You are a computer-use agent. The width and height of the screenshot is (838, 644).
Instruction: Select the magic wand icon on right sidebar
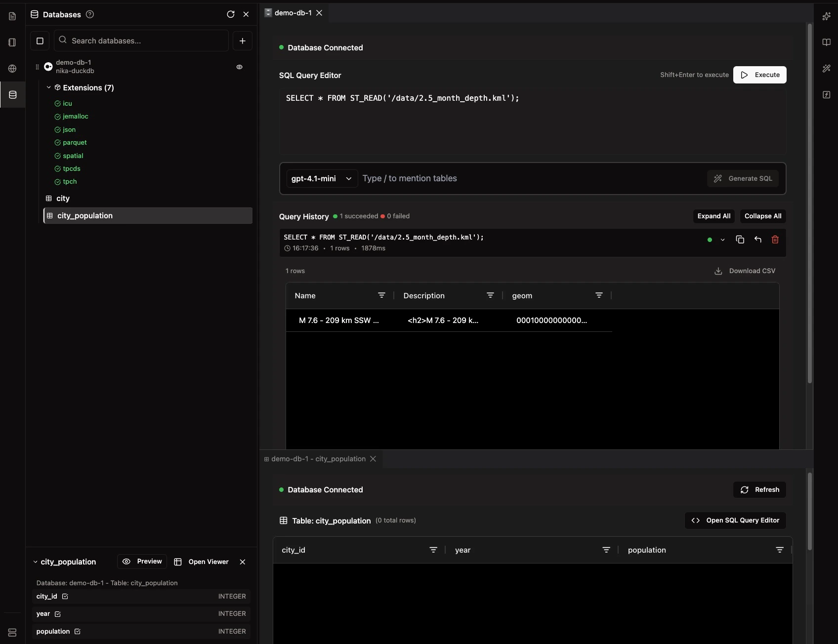[x=827, y=69]
